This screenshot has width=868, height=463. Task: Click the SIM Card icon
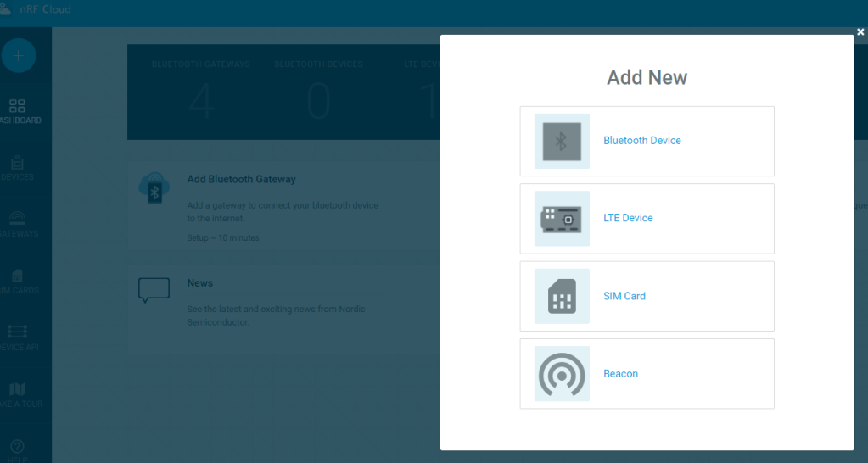561,297
